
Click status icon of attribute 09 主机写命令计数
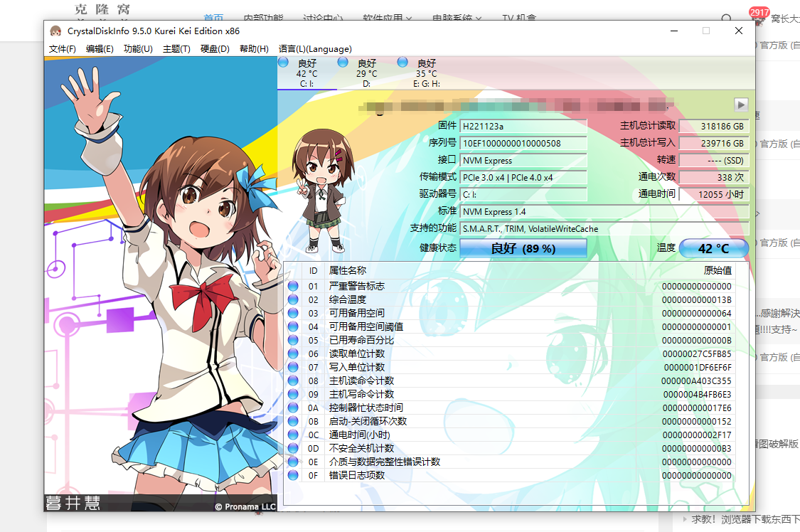point(293,394)
